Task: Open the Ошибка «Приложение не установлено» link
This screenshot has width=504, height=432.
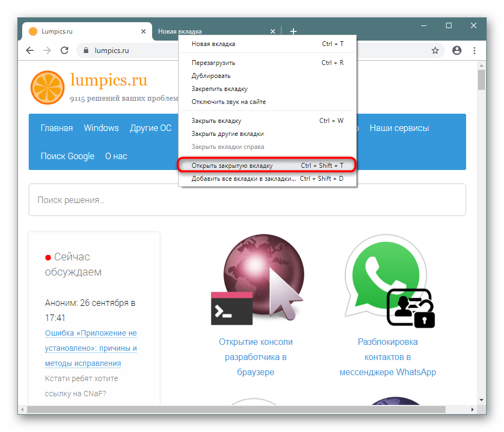Action: tap(91, 348)
